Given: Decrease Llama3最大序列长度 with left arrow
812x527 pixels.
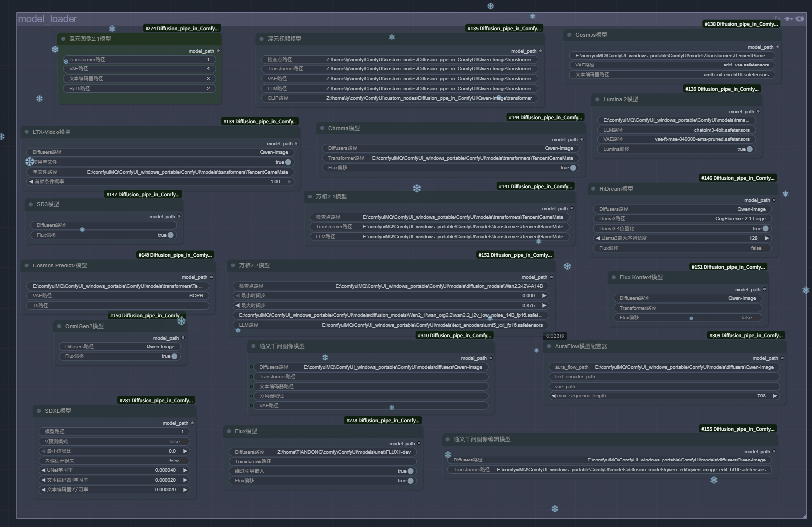Looking at the screenshot, I should [598, 238].
